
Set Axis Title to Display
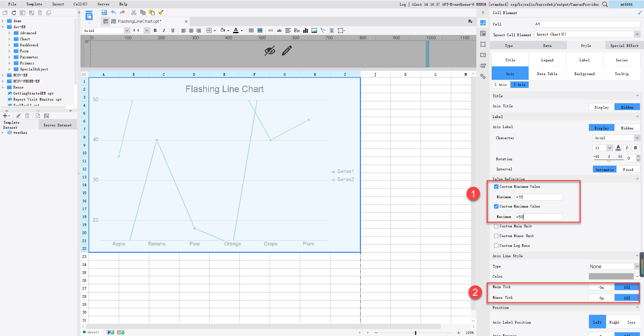(601, 107)
